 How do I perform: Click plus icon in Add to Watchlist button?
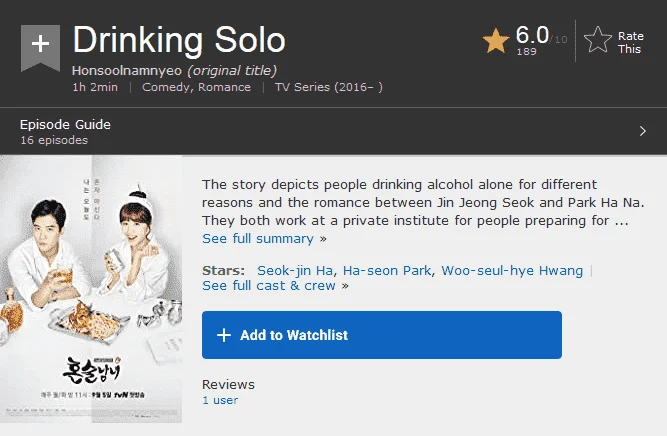pyautogui.click(x=224, y=335)
